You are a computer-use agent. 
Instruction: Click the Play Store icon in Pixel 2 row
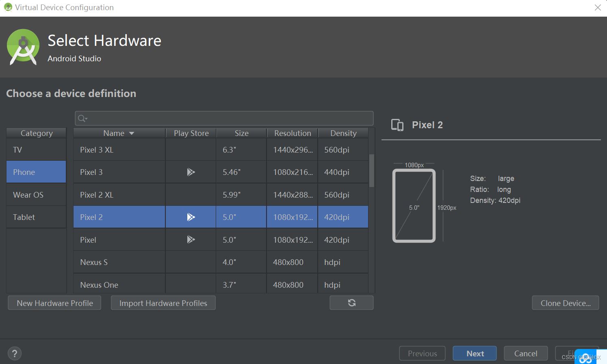[x=191, y=217]
